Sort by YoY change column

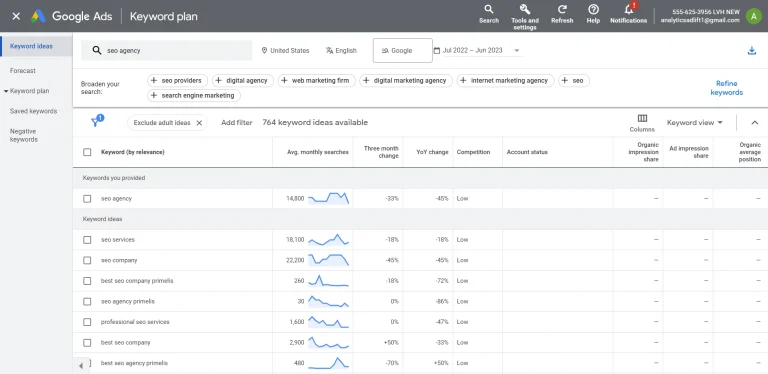click(432, 152)
